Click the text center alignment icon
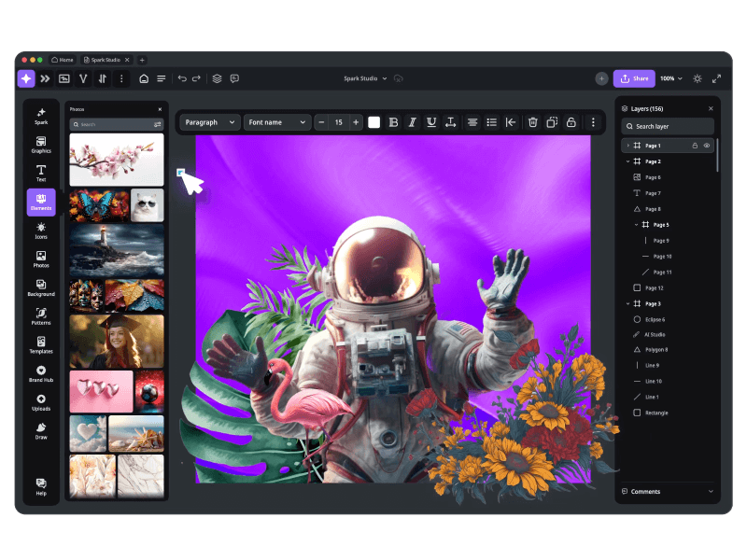The height and width of the screenshot is (560, 747). pos(472,122)
